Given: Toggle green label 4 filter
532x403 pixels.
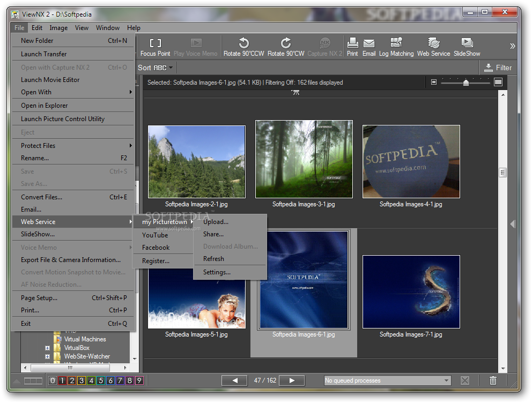Looking at the screenshot, I should (x=91, y=380).
